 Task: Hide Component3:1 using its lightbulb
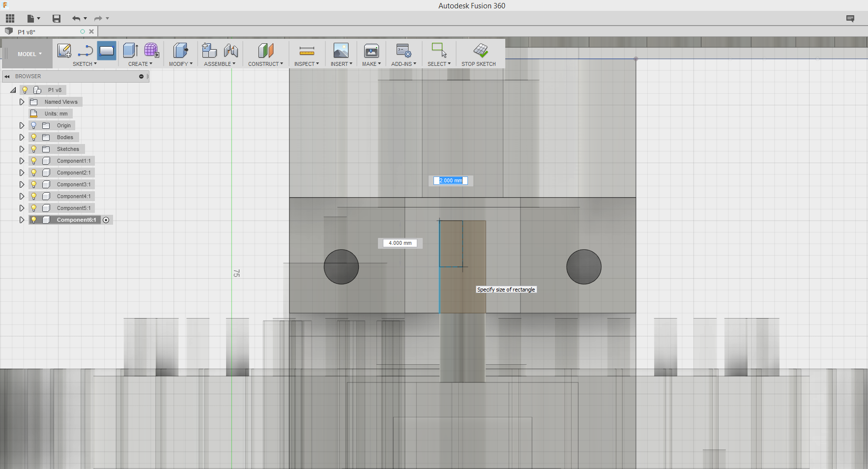pos(33,184)
